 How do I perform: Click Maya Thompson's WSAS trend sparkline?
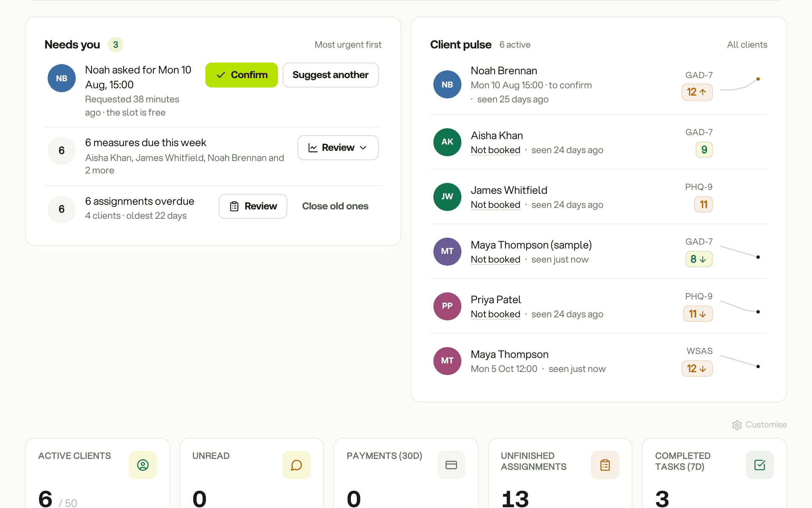(740, 361)
